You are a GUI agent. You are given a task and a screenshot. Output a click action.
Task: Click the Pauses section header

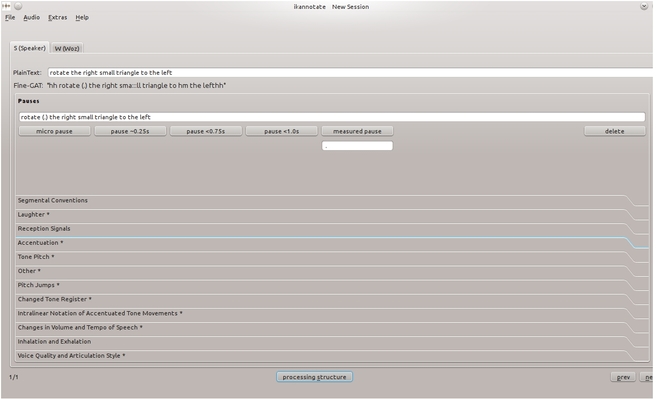tap(28, 101)
